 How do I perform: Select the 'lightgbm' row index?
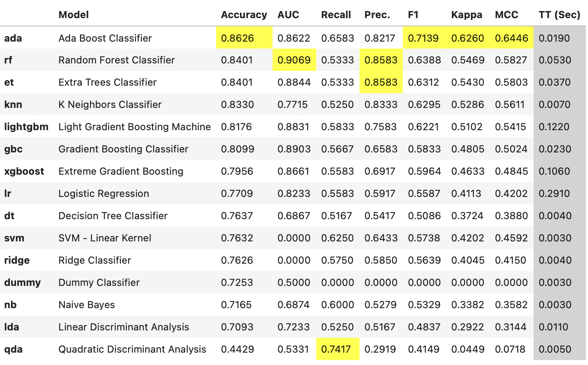click(26, 127)
